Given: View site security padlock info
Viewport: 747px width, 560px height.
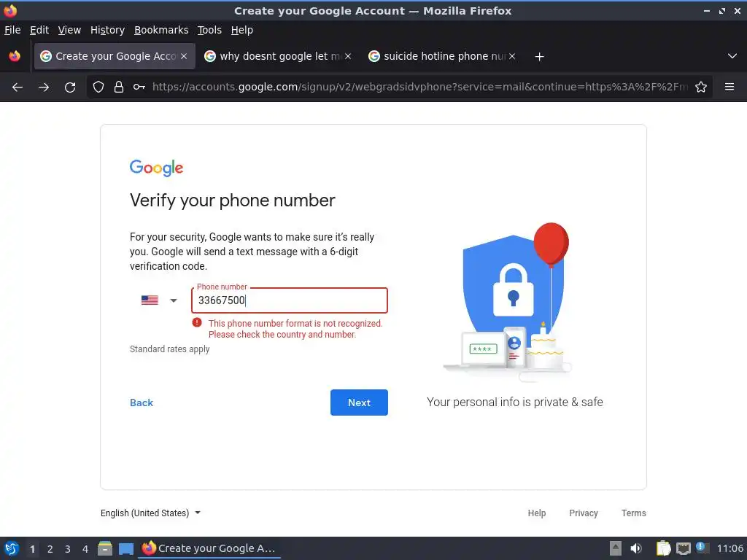Looking at the screenshot, I should (119, 87).
